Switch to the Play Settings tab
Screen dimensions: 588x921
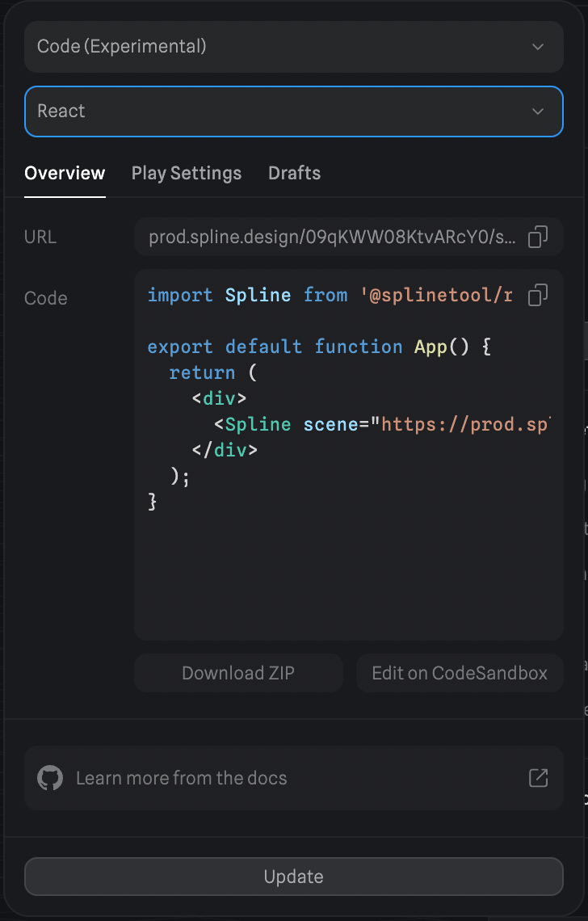coord(187,173)
